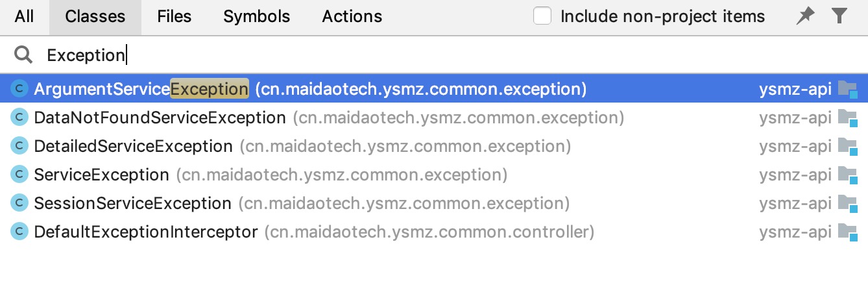The image size is (868, 296).
Task: Open DataNotFoundServiceException class result
Action: click(160, 117)
